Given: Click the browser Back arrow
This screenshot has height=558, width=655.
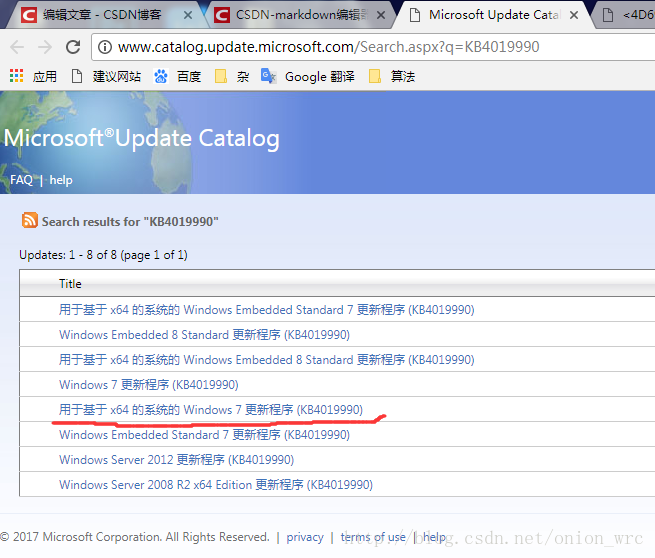Looking at the screenshot, I should (x=17, y=47).
